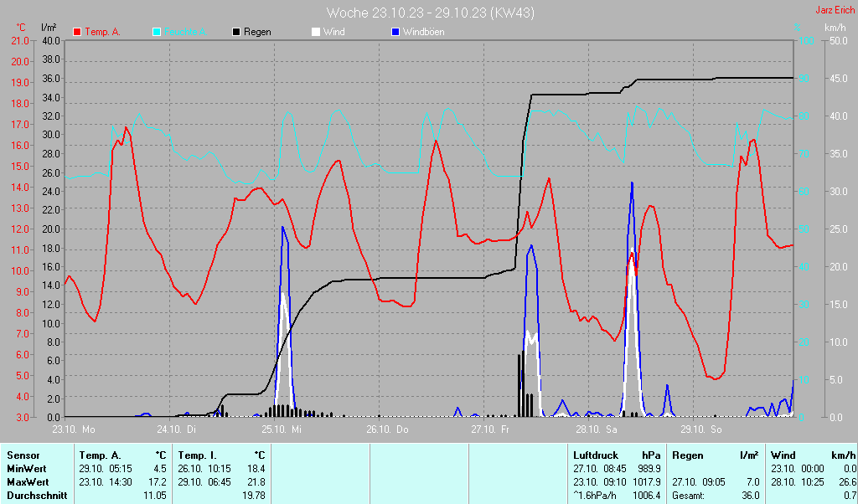The image size is (858, 504).
Task: Click the '11.05' average temperature value
Action: pos(155,496)
